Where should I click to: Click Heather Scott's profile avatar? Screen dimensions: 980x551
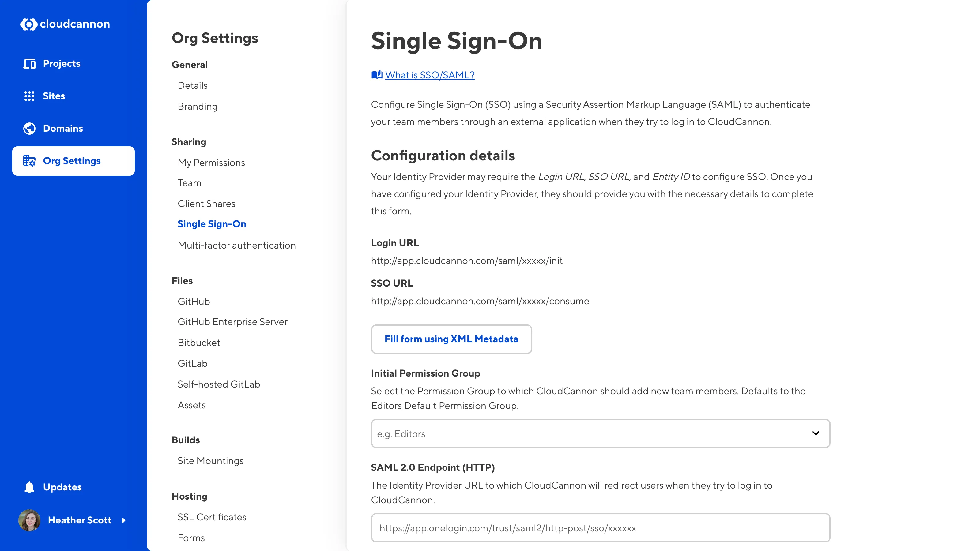point(29,520)
